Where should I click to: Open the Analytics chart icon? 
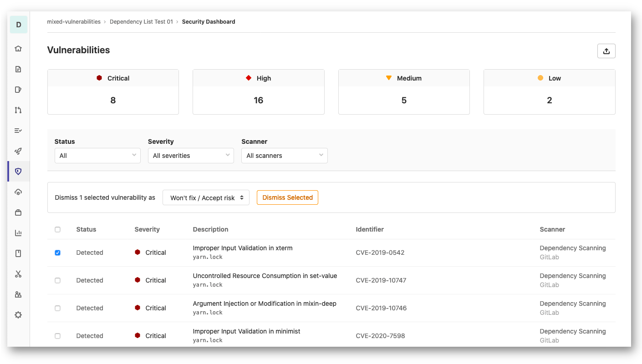point(18,233)
